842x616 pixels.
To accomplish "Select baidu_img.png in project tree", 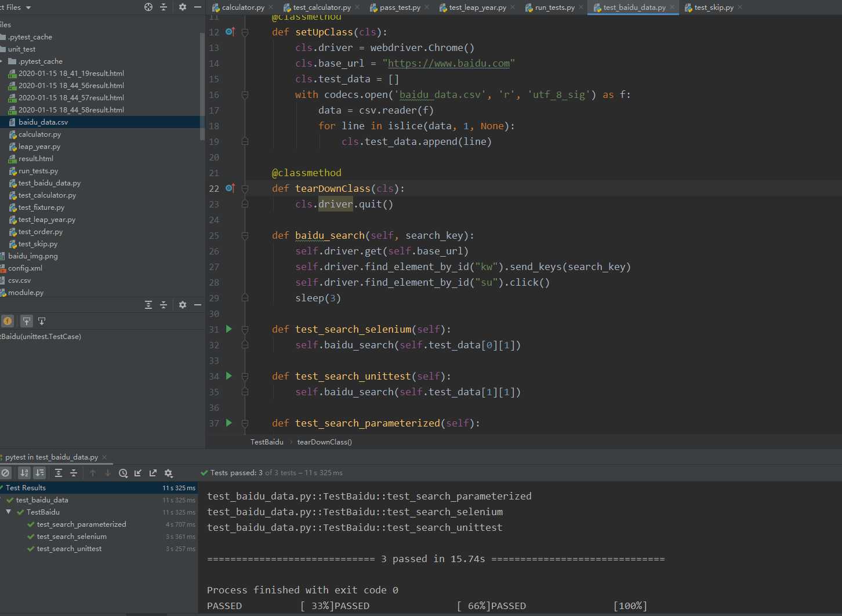I will (x=32, y=256).
